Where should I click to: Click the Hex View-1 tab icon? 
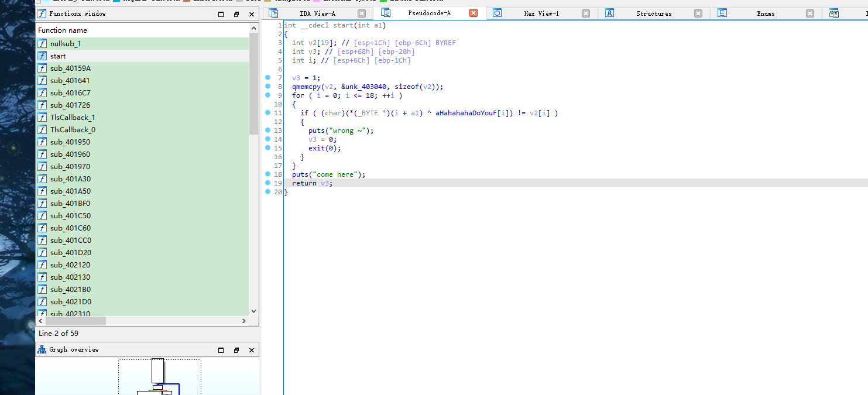coord(497,13)
